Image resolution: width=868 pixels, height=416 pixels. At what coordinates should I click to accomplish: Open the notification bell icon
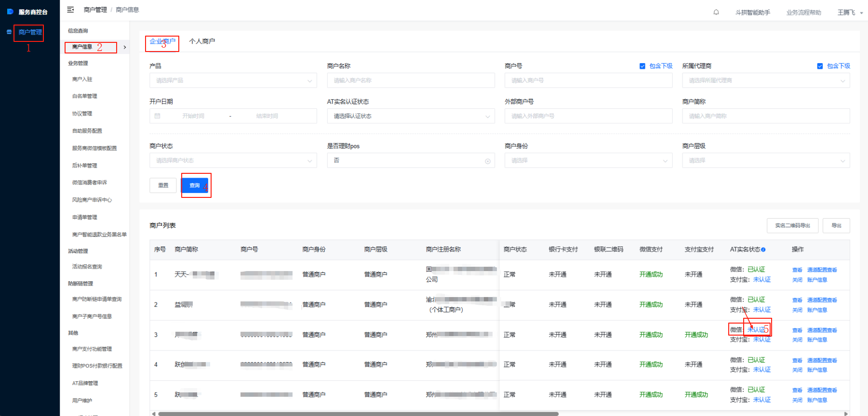(x=716, y=12)
